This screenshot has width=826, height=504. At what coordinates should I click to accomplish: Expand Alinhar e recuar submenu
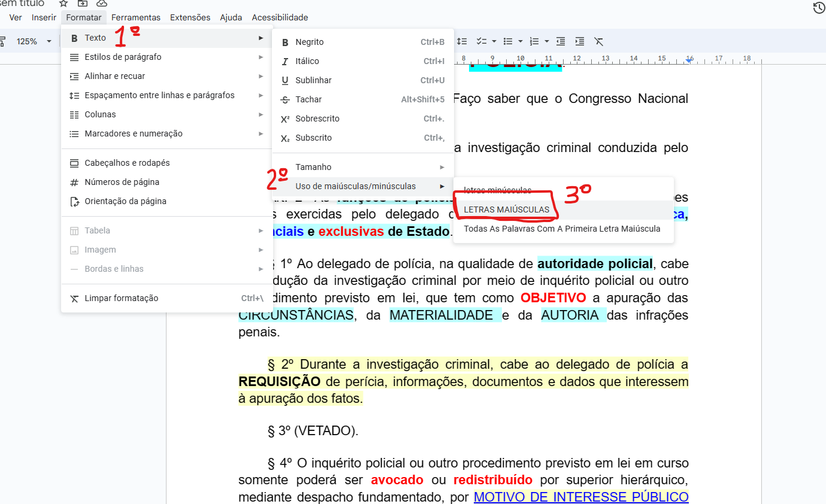167,76
